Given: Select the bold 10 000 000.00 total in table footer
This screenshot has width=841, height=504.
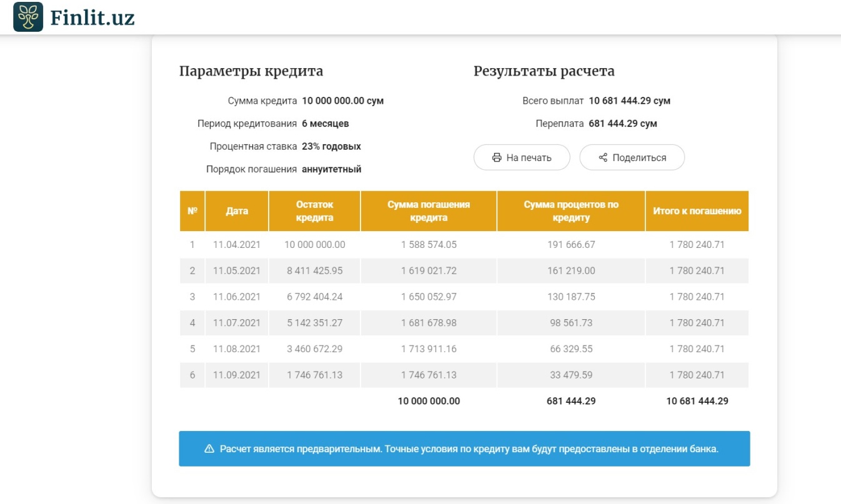Looking at the screenshot, I should pos(429,401).
